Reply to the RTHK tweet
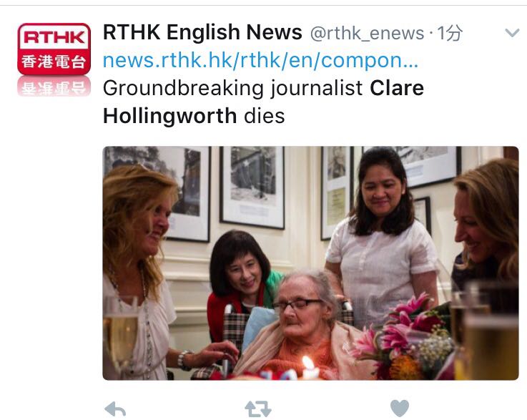Viewport: 527px width, 420px height. [x=115, y=409]
